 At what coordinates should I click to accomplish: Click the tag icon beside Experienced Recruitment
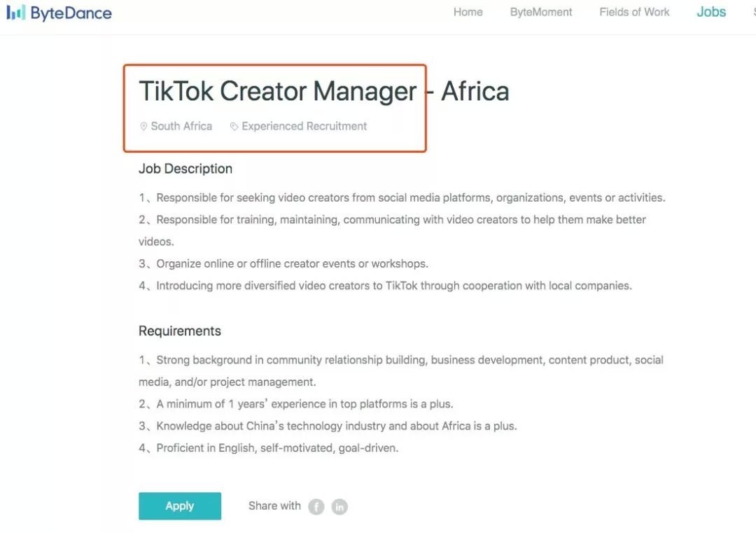(234, 127)
